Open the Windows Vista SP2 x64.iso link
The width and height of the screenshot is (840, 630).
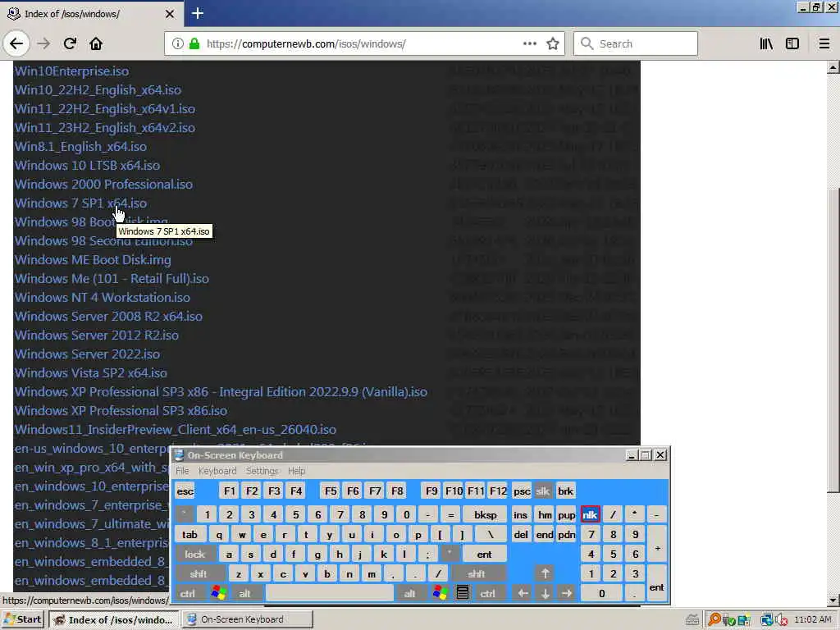click(x=90, y=373)
